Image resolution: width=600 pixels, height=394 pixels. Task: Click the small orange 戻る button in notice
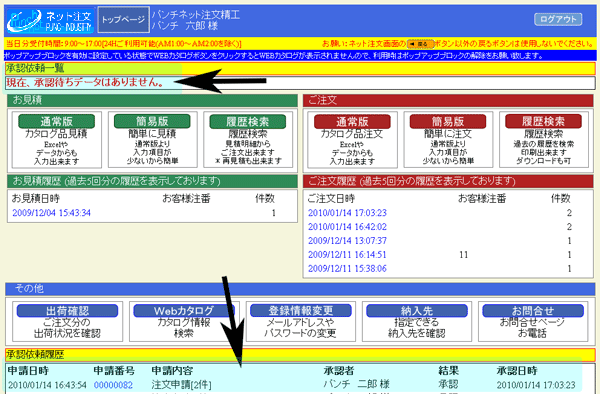tap(420, 44)
